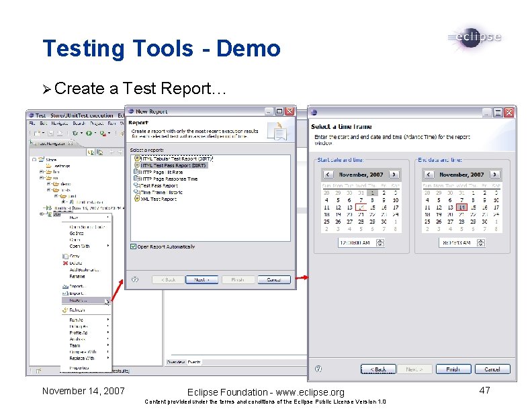Viewport: 532px width, 411px height.
Task: Pick the Test Pass Report entry
Action: 156,185
